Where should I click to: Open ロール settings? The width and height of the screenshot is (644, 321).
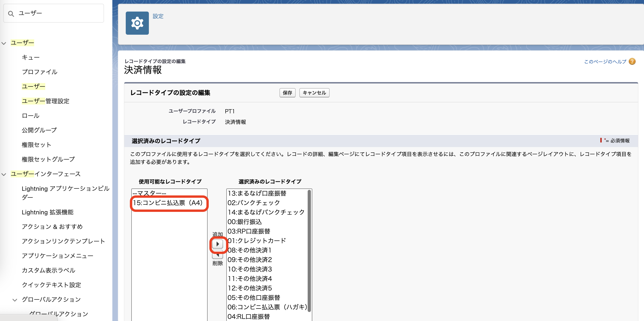click(x=31, y=115)
